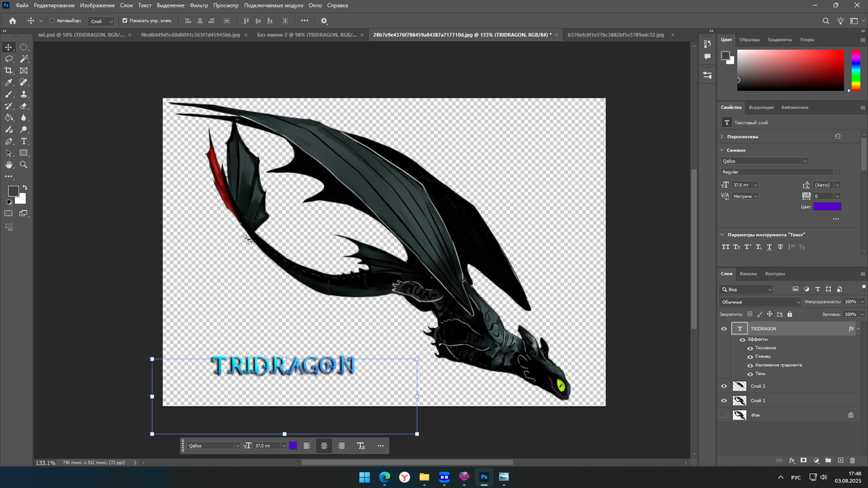The height and width of the screenshot is (488, 868).
Task: Click the text color swatch in Properties
Action: (x=827, y=207)
